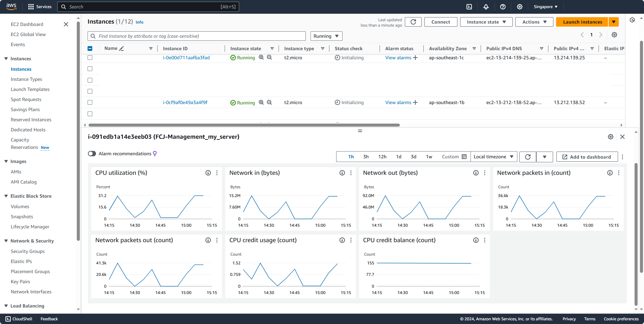The width and height of the screenshot is (644, 324).
Task: Open the Running state filter dropdown
Action: click(326, 36)
